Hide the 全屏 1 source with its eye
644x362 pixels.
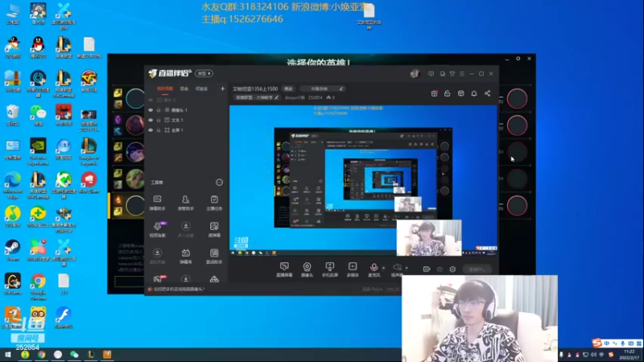[151, 130]
